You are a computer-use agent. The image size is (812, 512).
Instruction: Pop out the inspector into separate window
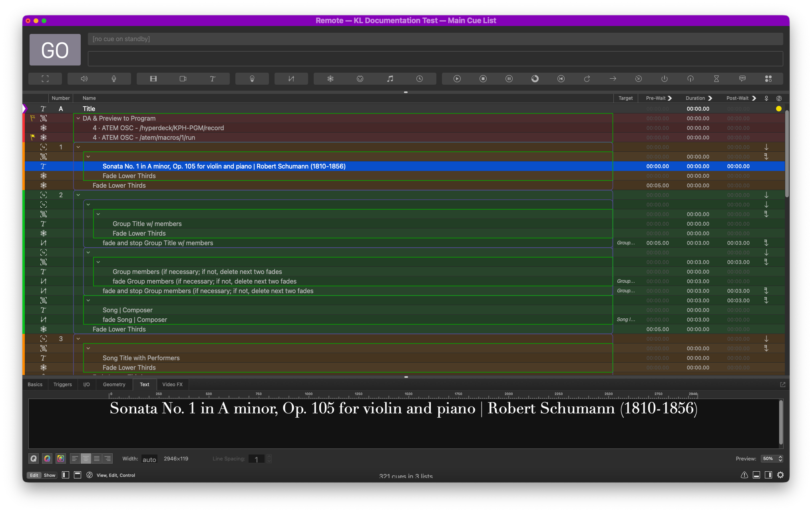coord(782,385)
